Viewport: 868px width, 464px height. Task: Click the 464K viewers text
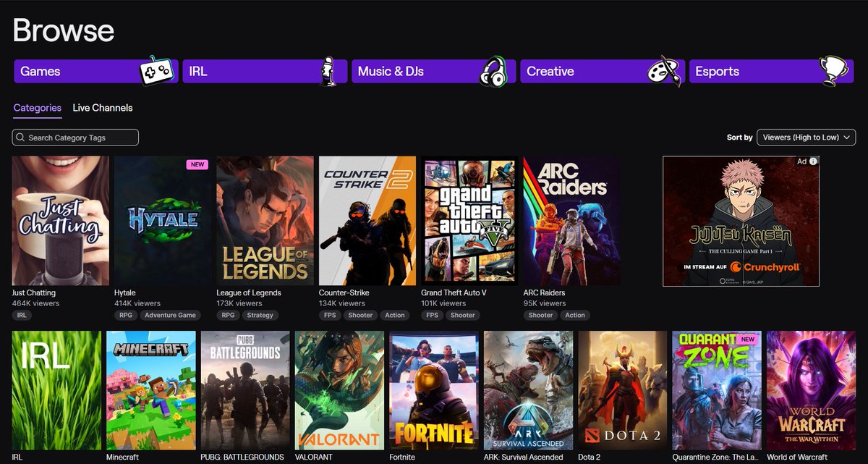coord(35,304)
